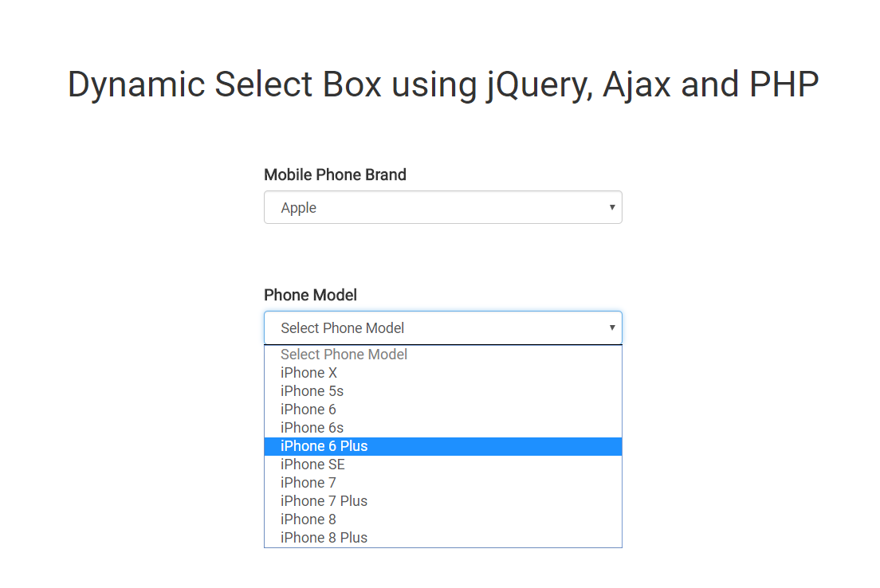Click the dropdown arrow next to Apple
The image size is (880, 588).
tap(612, 207)
